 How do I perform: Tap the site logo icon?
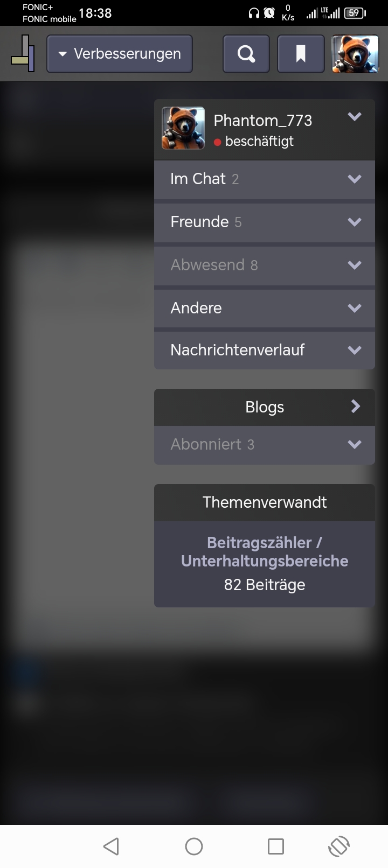[23, 54]
